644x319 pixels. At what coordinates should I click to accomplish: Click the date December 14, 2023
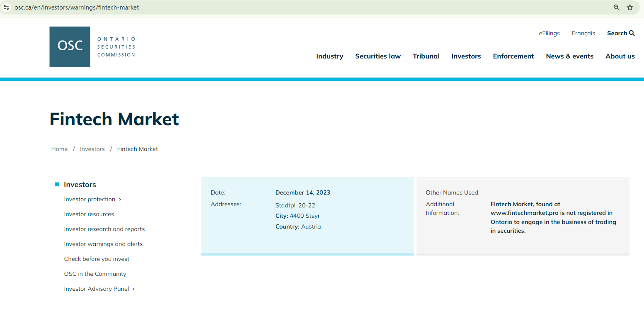[x=303, y=192]
